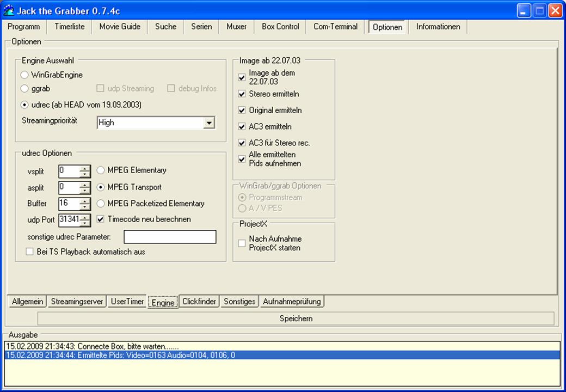This screenshot has height=392, width=566.
Task: Uncheck Original ermitteln
Action: pyautogui.click(x=242, y=110)
